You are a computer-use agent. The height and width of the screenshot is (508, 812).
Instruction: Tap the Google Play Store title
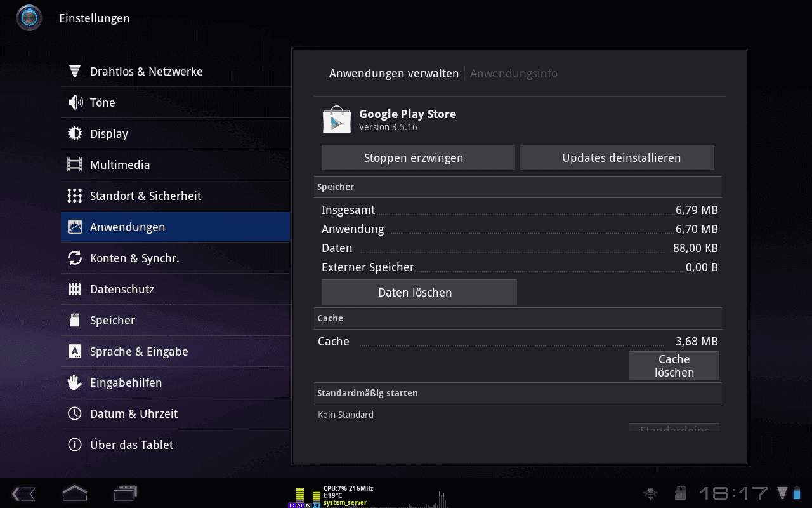click(407, 114)
